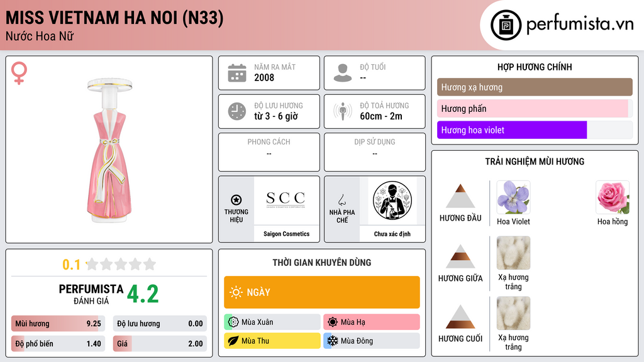Click the clock icon for Độ lưu hương
This screenshot has height=362, width=644.
click(x=237, y=111)
